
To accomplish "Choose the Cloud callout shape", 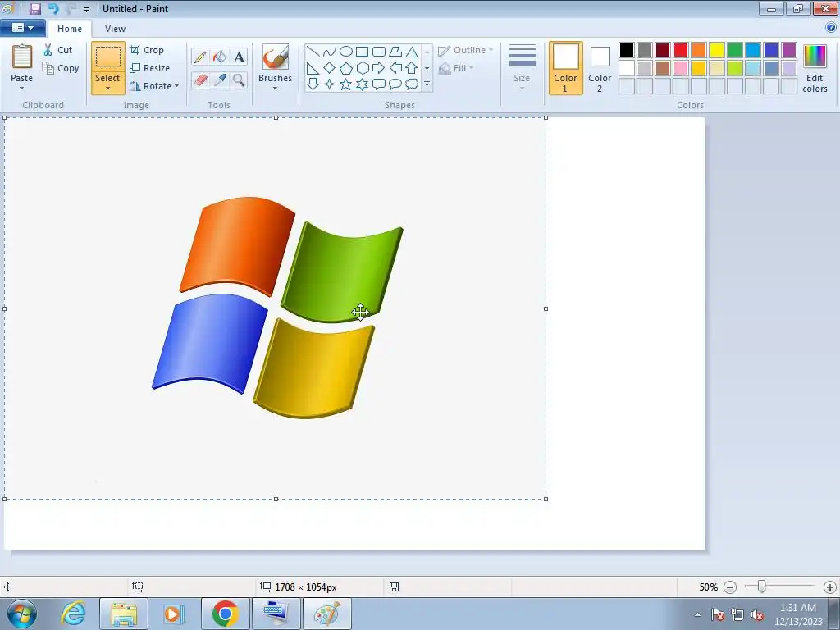I will pyautogui.click(x=412, y=84).
